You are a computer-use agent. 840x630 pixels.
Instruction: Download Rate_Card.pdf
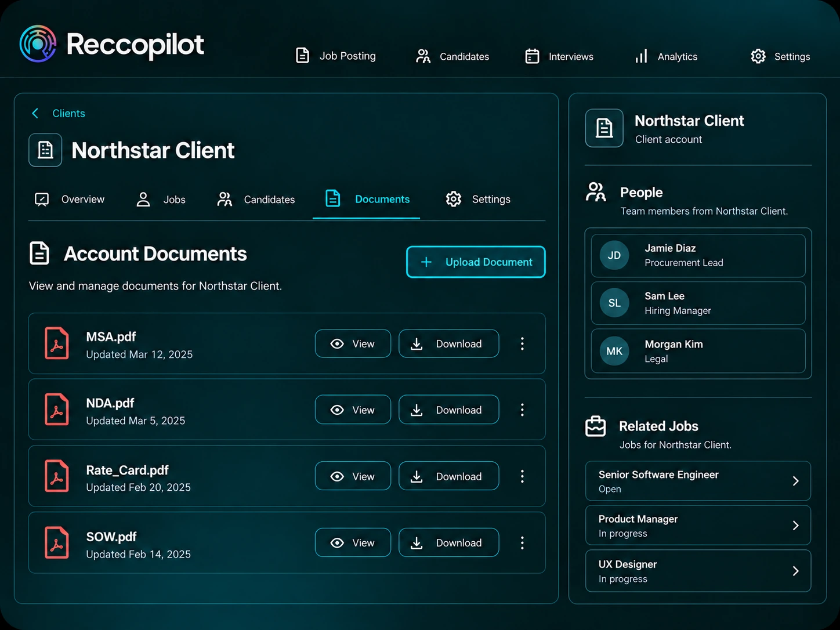[448, 476]
